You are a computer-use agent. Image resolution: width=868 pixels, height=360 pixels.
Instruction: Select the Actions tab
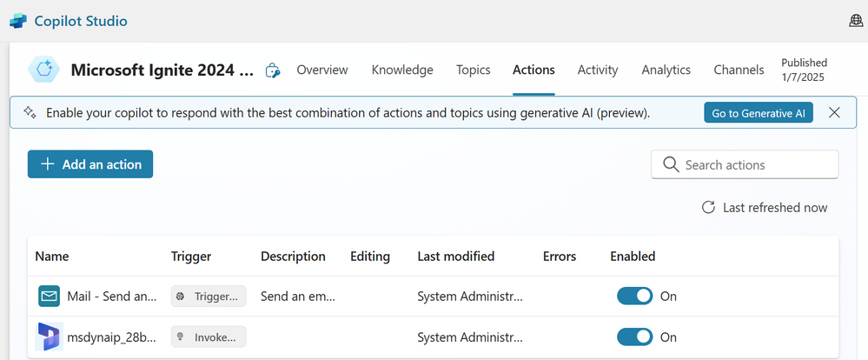[x=533, y=70]
